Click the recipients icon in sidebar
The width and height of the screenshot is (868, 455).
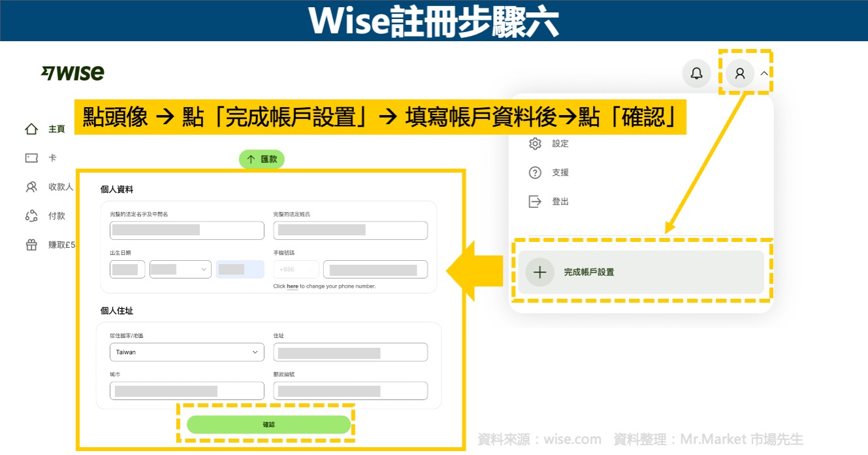click(x=31, y=187)
